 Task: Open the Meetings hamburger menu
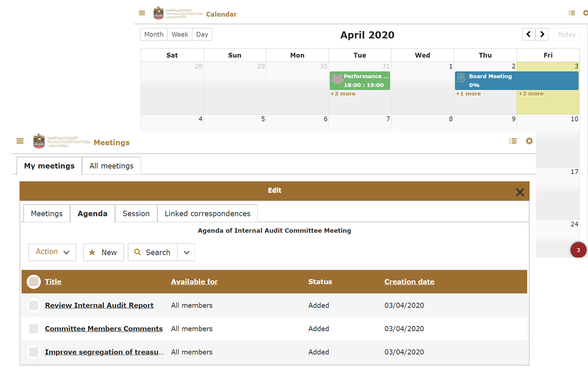[20, 141]
